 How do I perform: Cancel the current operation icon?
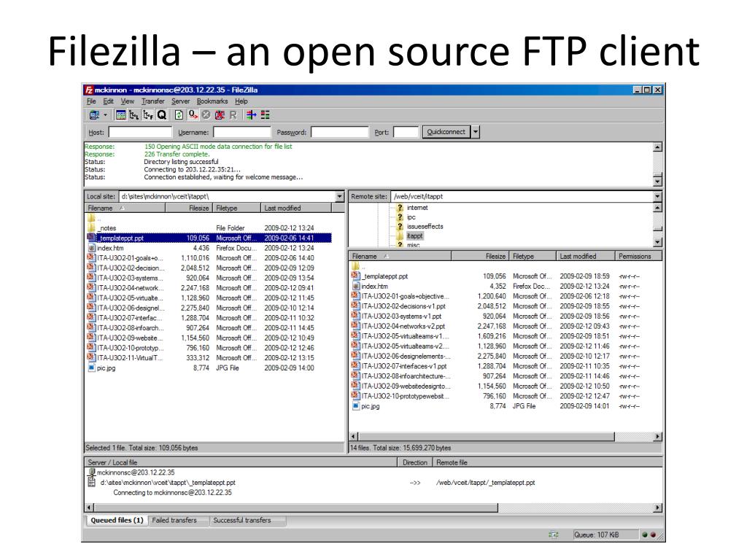click(x=206, y=114)
